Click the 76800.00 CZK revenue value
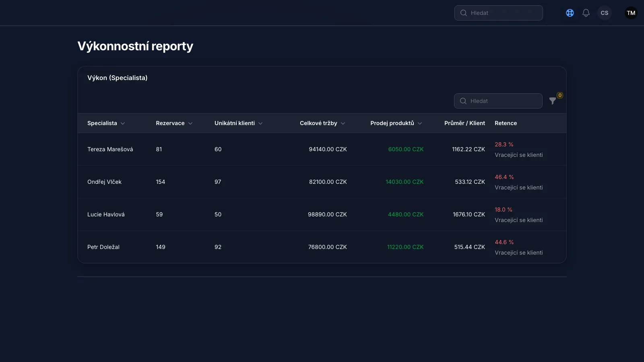Image resolution: width=644 pixels, height=362 pixels. tap(328, 247)
